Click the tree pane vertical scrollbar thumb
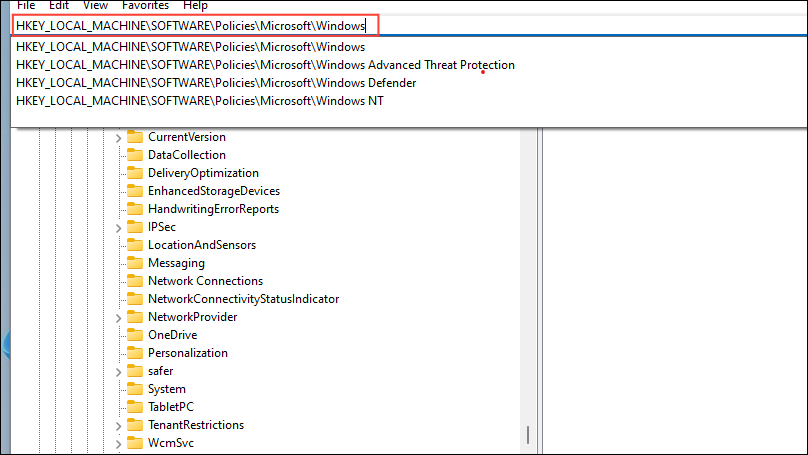This screenshot has width=808, height=455. click(x=528, y=435)
